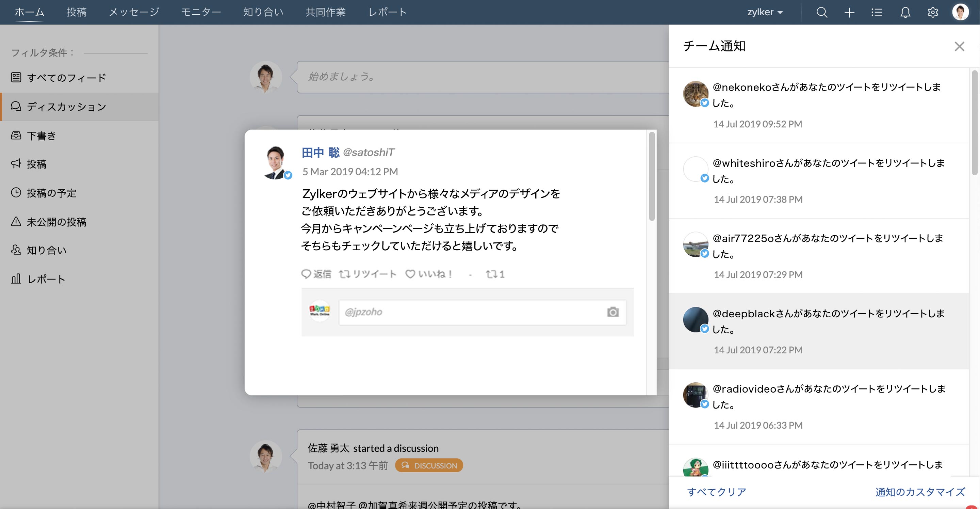Viewport: 980px width, 509px height.
Task: Click the @air77225o avatar
Action: (x=696, y=244)
